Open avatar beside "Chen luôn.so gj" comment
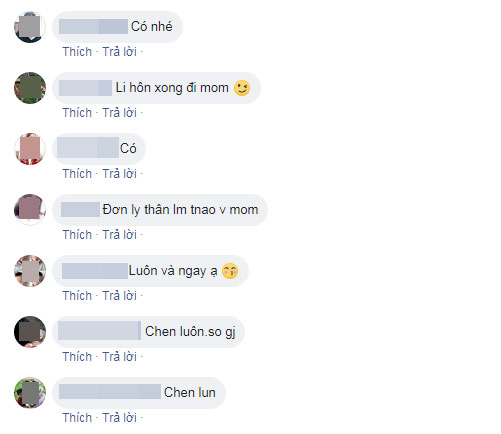The image size is (501, 434). [x=30, y=332]
